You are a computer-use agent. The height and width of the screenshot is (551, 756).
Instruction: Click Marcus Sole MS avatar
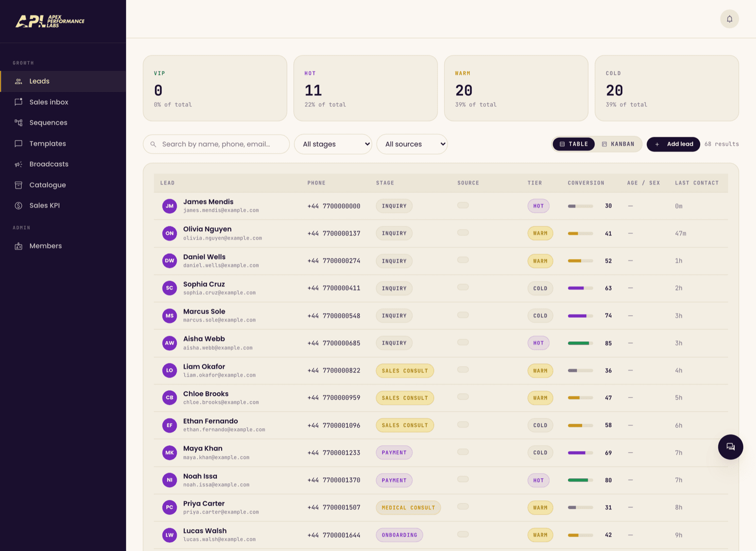coord(170,316)
